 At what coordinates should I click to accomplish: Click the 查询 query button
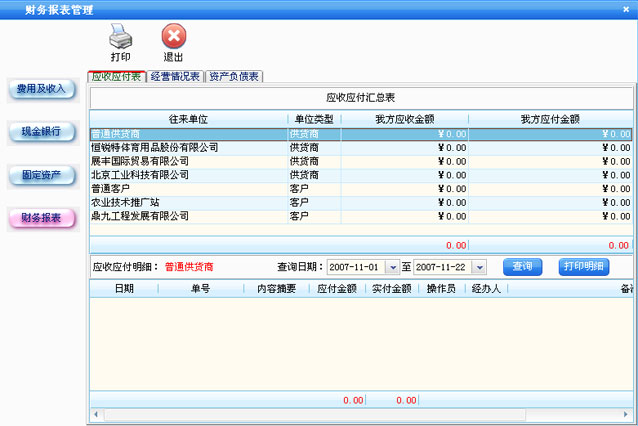[x=522, y=267]
